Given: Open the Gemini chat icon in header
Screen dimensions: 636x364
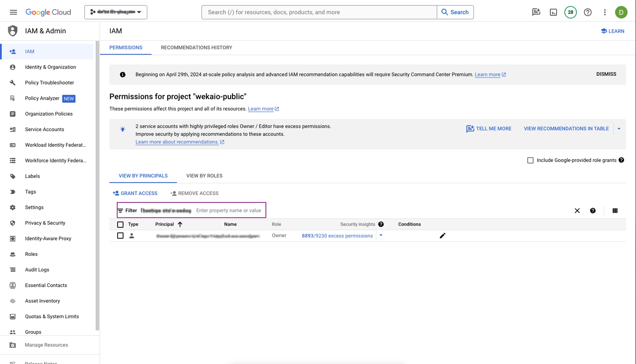Looking at the screenshot, I should pos(536,12).
